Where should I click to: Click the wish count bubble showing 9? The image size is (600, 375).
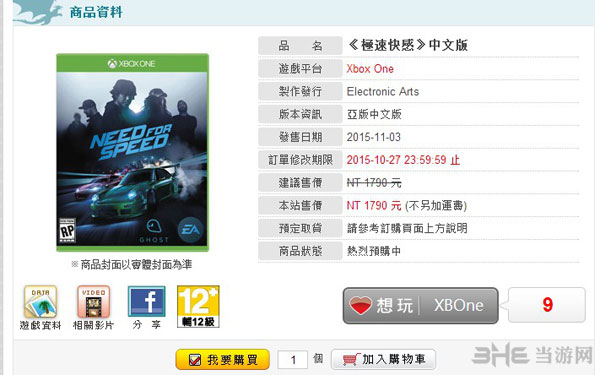(x=546, y=305)
